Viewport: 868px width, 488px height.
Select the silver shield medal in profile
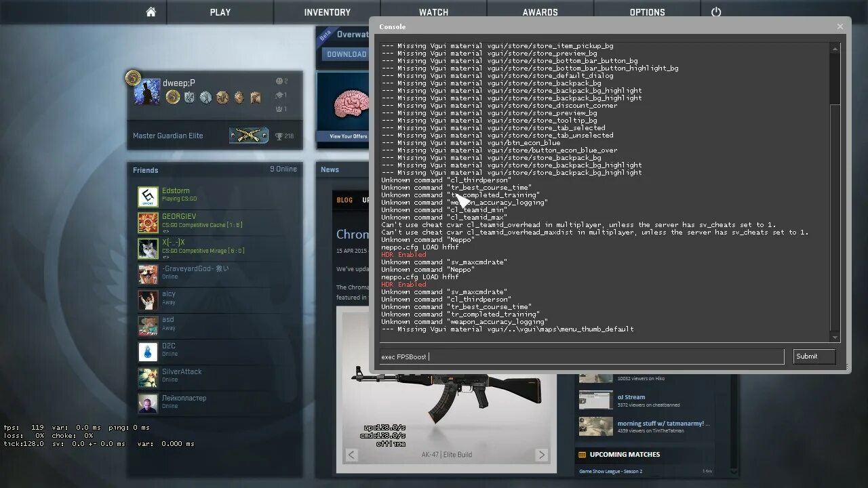coord(189,98)
